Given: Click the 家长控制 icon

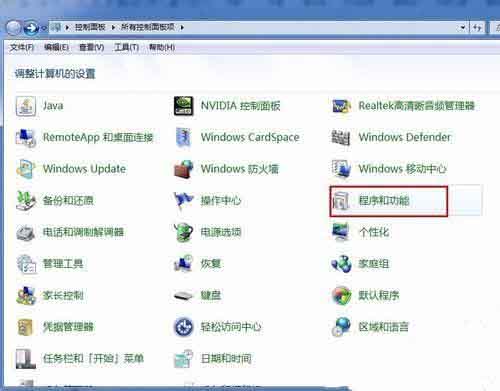Looking at the screenshot, I should click(26, 295).
